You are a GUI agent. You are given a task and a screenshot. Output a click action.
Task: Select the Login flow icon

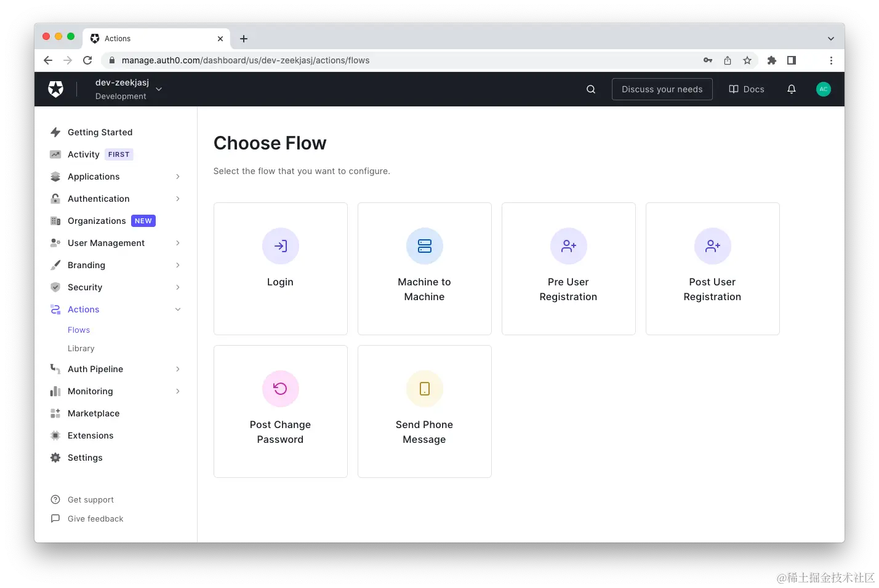(280, 245)
